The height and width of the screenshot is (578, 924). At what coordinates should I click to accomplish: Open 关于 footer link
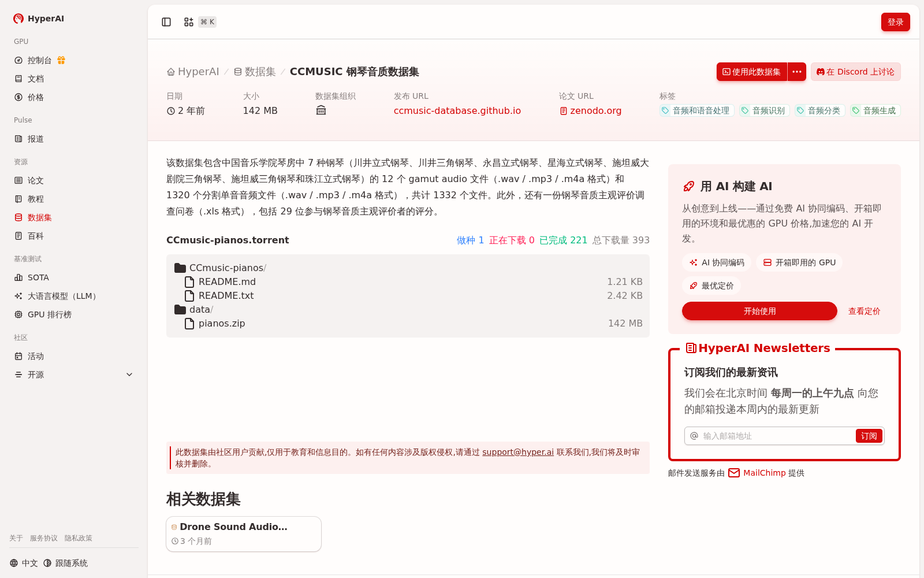16,538
